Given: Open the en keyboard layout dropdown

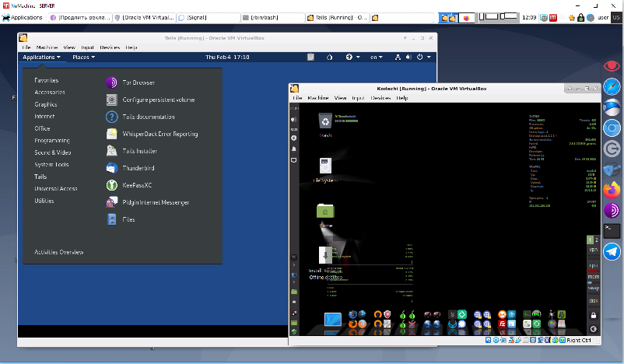Looking at the screenshot, I should point(376,57).
